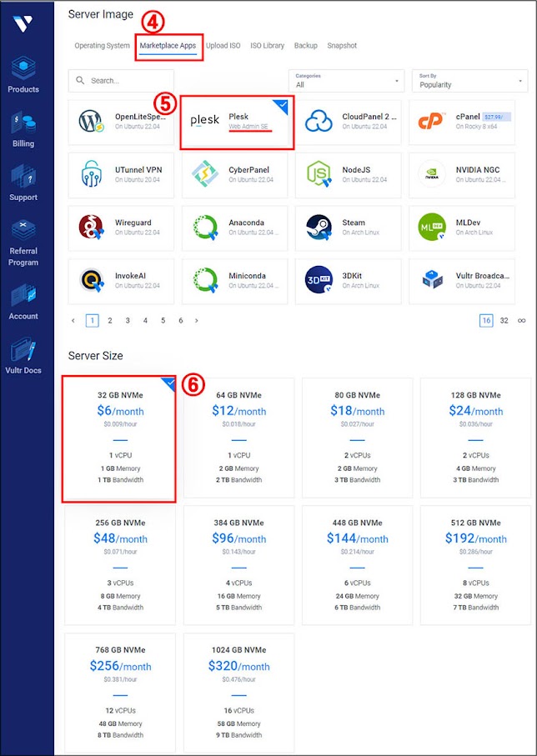537x756 pixels.
Task: Switch to Snapshot tab
Action: pyautogui.click(x=342, y=46)
